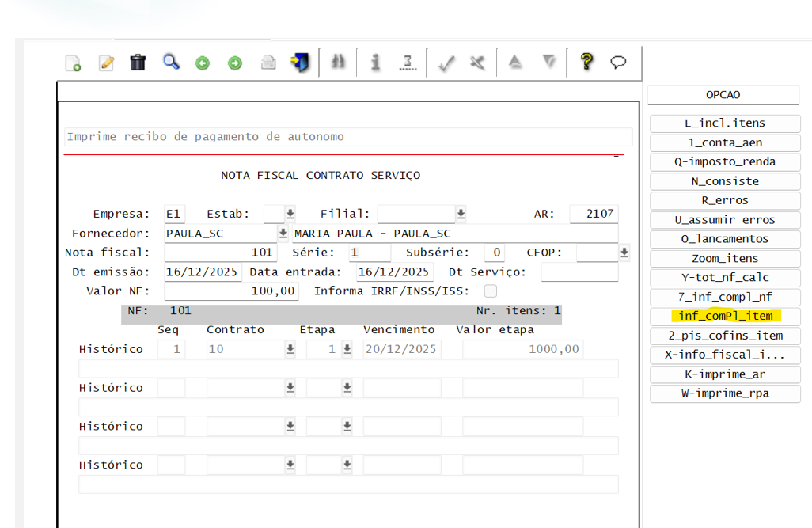Click 7_inf_compl_nf button

(725, 297)
